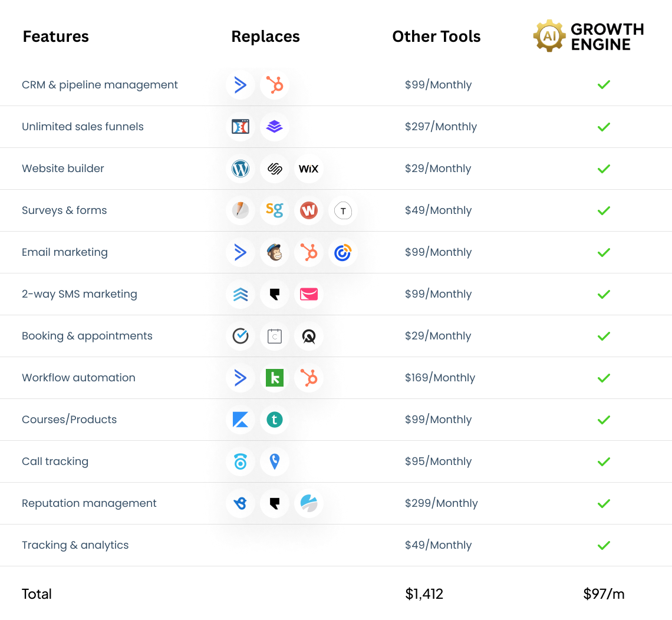Screen dimensions: 672x620
Task: Click the Birdeye icon in Reputation management row
Action: [x=241, y=503]
